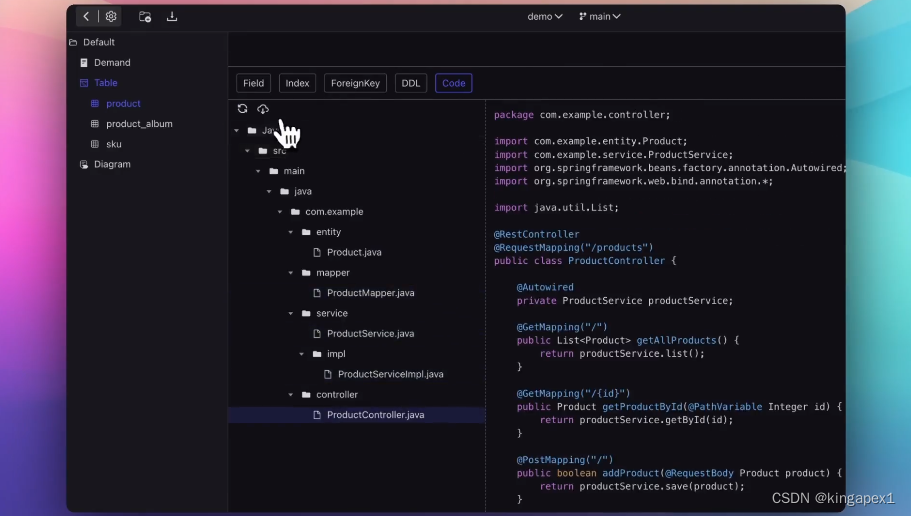Click the controller folder icon

306,395
